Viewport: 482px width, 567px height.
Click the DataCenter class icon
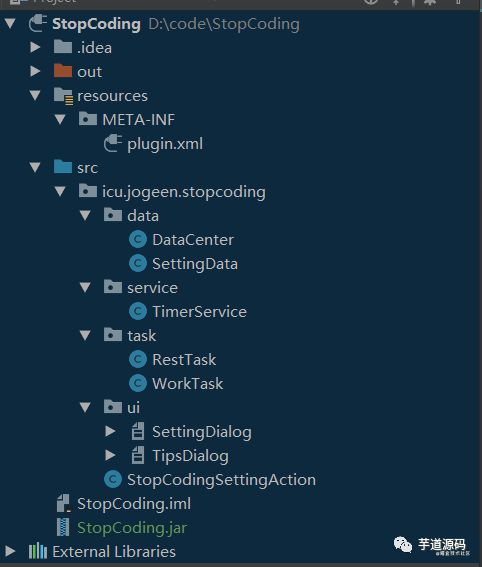click(x=138, y=239)
